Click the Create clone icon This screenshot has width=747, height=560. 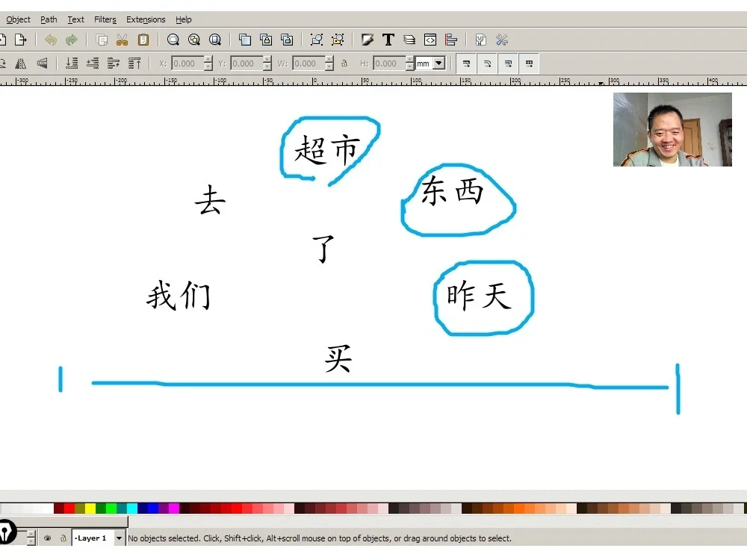266,40
